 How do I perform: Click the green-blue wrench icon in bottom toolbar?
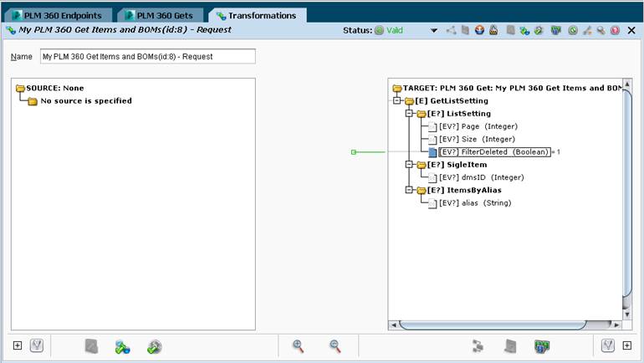click(x=122, y=347)
